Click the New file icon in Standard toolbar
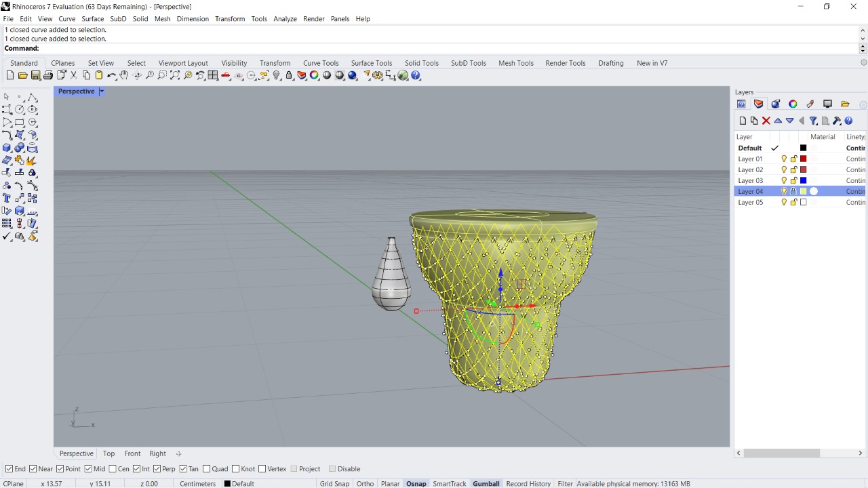Screen dimensions: 868x488 (10, 75)
